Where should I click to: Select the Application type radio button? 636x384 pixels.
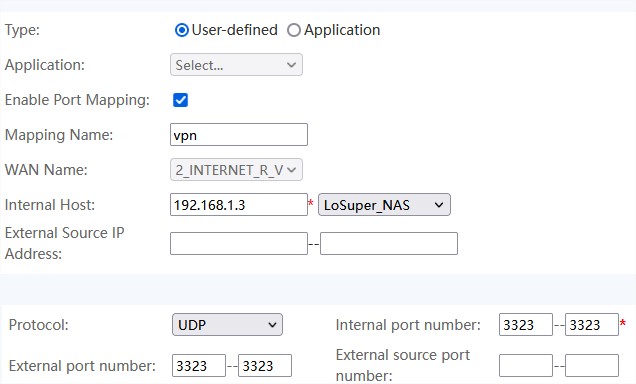[294, 30]
